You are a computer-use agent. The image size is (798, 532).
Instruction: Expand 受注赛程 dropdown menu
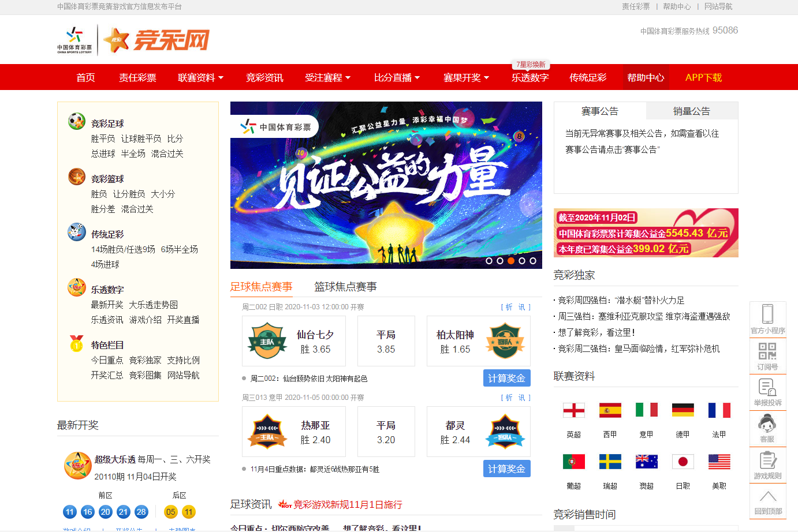coord(327,77)
